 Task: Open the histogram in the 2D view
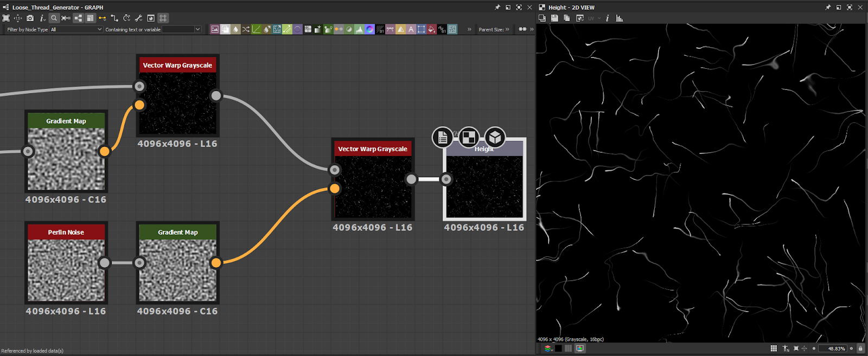pos(619,18)
